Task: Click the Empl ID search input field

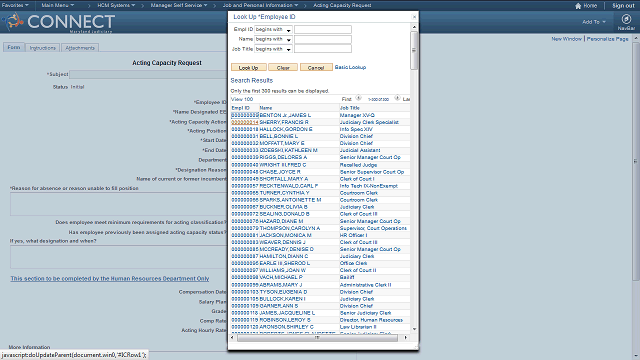Action: coord(323,29)
